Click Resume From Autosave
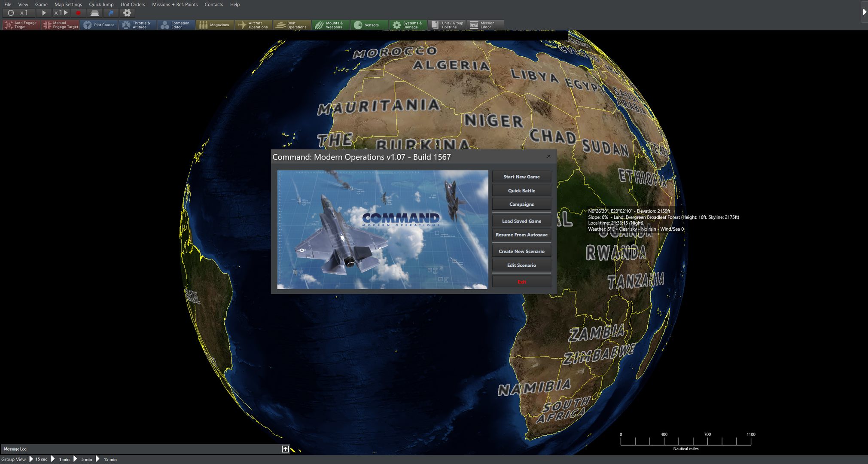This screenshot has width=868, height=464. [x=521, y=235]
